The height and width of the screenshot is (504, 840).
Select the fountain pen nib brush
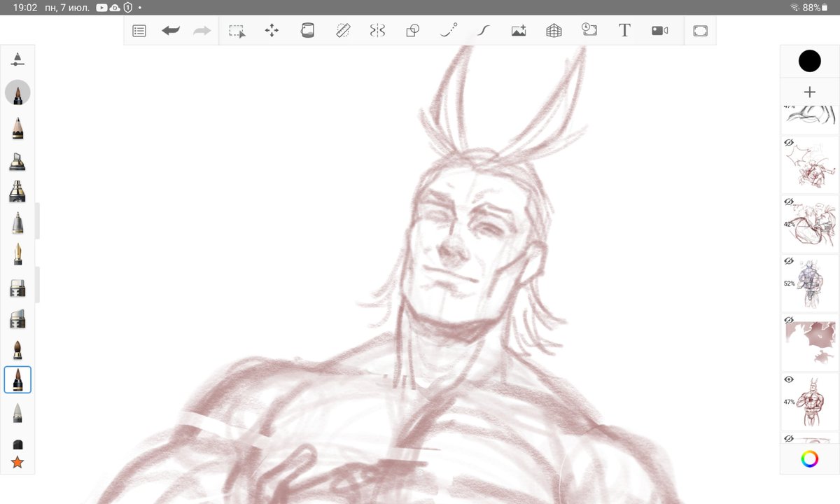[17, 254]
